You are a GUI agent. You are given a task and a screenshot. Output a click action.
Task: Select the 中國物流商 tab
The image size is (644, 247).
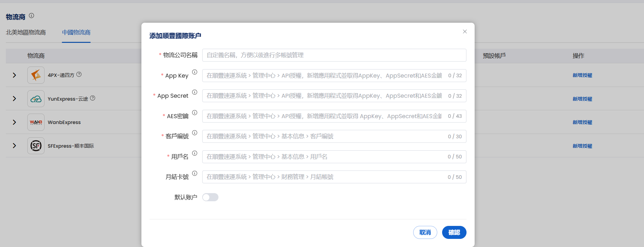pos(76,32)
